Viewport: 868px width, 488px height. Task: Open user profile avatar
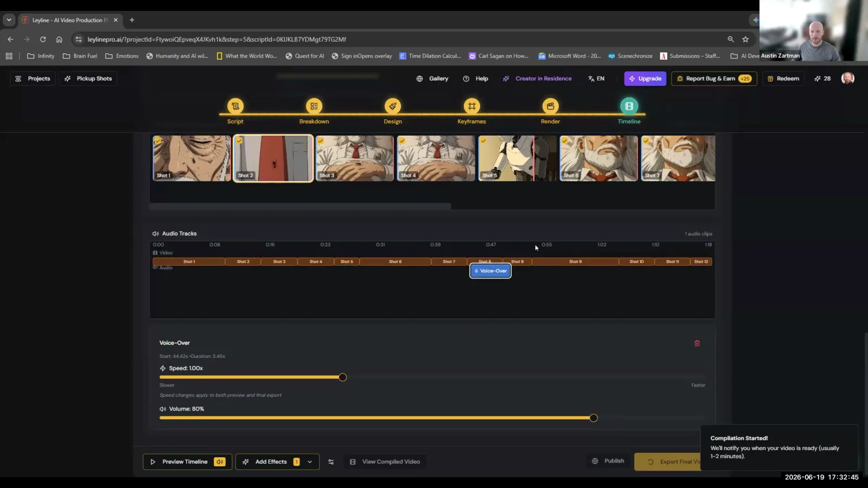point(847,79)
